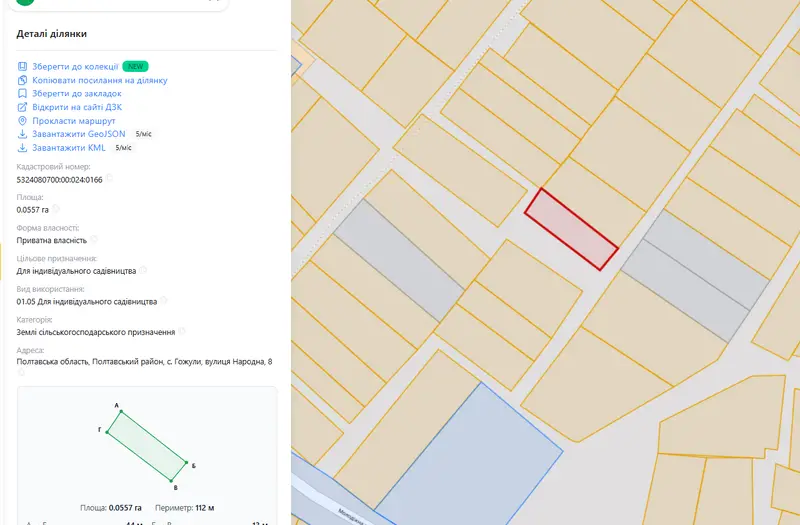Click copy icon beside 'Землі сільськогосподарського призначення'
The image size is (800, 525).
click(182, 331)
